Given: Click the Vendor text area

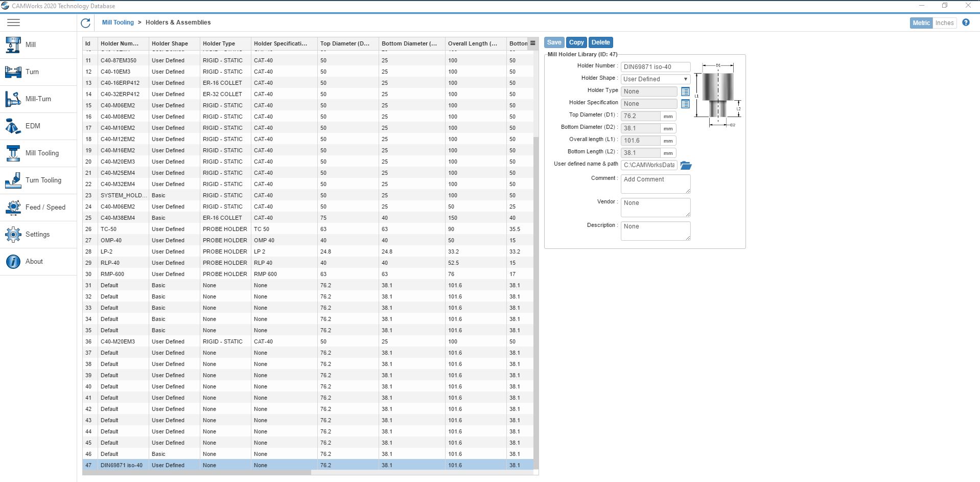Looking at the screenshot, I should coord(656,208).
